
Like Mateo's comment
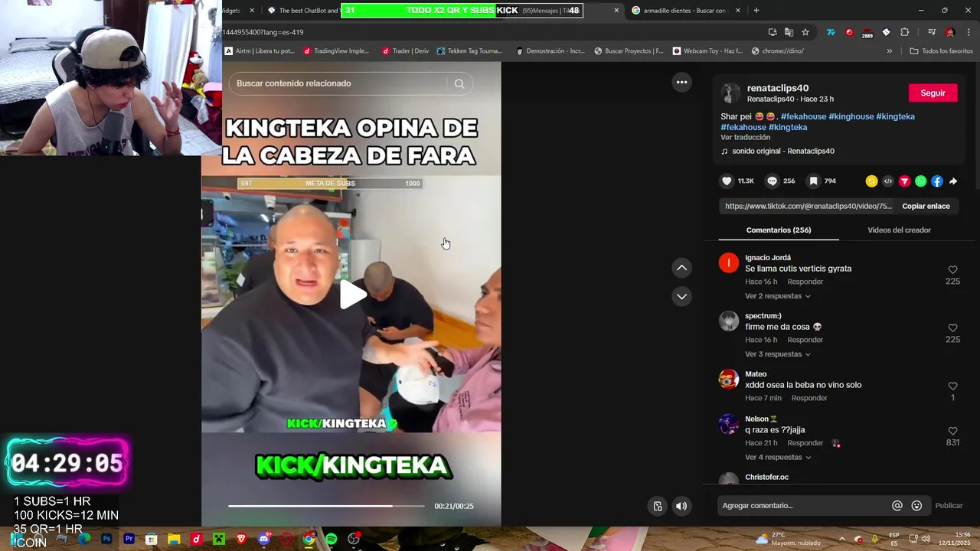tap(952, 386)
